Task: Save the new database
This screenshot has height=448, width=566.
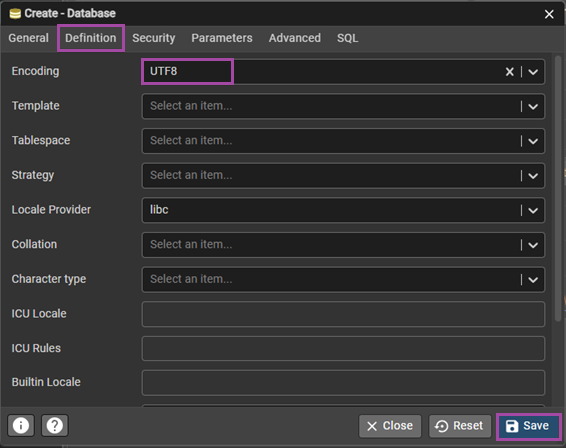Action: click(x=528, y=426)
